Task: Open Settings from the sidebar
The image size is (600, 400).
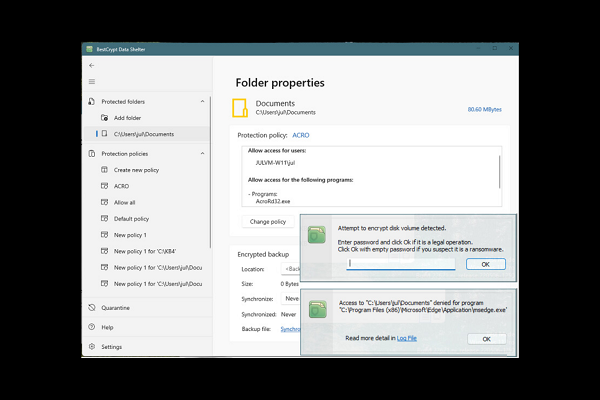Action: 112,347
